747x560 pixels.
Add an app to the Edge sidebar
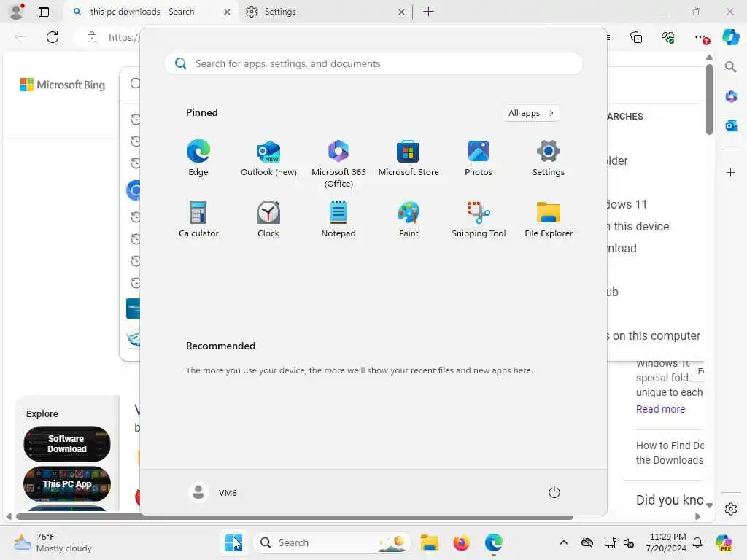point(731,172)
